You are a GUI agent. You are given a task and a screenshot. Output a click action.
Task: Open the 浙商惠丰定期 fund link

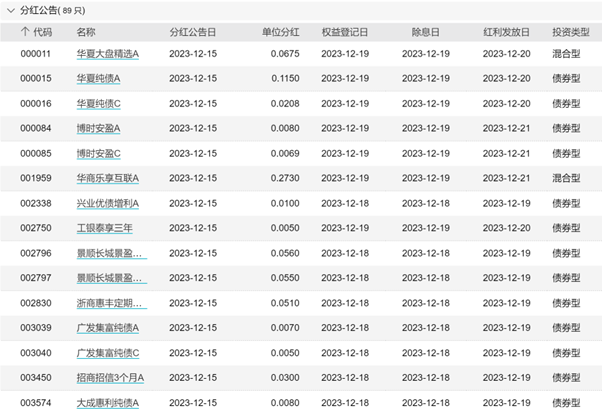[x=111, y=303]
